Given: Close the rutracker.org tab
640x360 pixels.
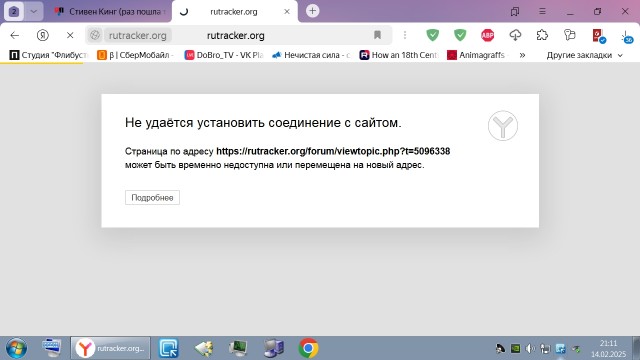Looking at the screenshot, I should (287, 11).
